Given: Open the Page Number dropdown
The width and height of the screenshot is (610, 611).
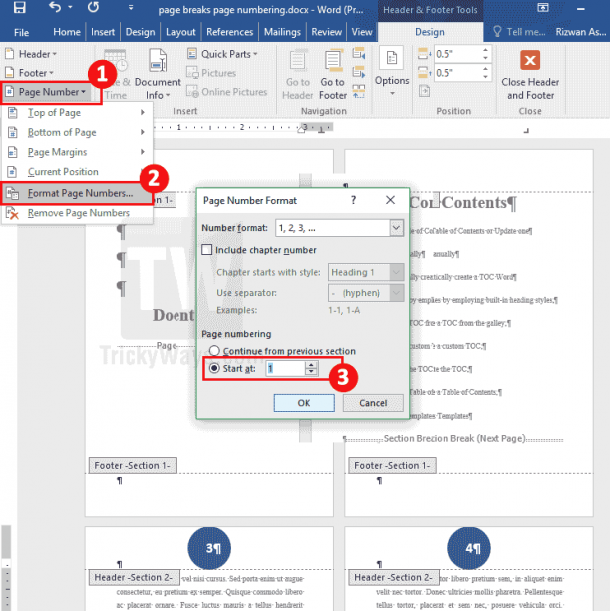Looking at the screenshot, I should tap(47, 92).
